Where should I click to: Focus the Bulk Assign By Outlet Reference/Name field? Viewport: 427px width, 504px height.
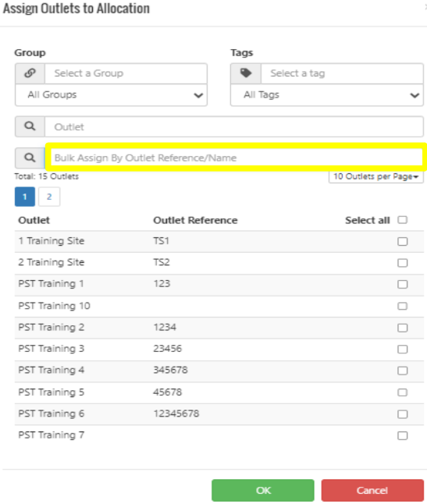[237, 158]
